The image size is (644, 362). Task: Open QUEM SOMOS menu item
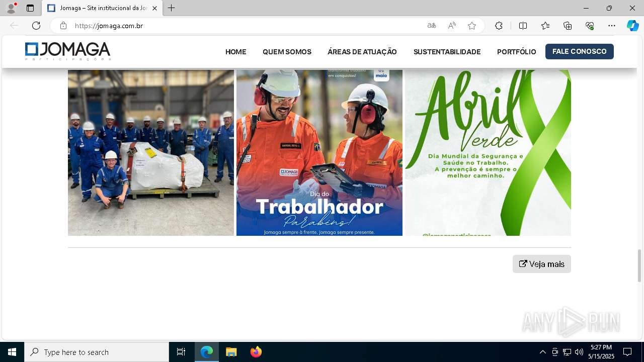pyautogui.click(x=287, y=52)
